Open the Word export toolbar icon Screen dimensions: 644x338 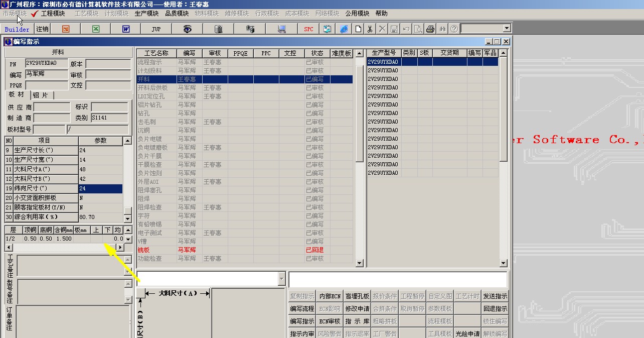(x=126, y=29)
